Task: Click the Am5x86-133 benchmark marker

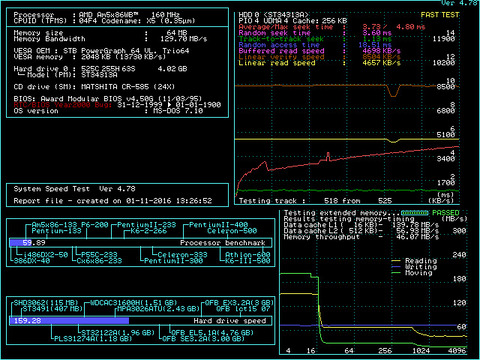Action: (54, 225)
